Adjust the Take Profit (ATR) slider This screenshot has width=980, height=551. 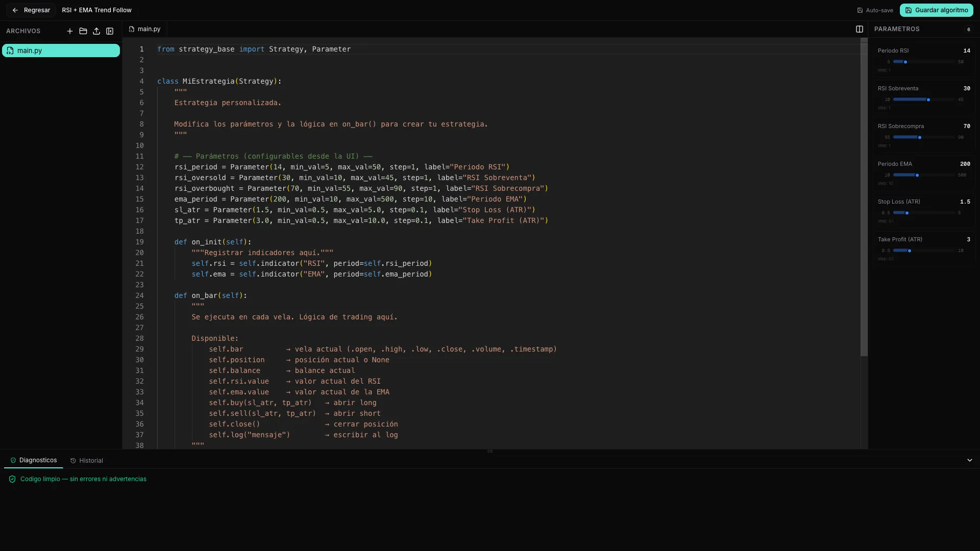(x=924, y=251)
